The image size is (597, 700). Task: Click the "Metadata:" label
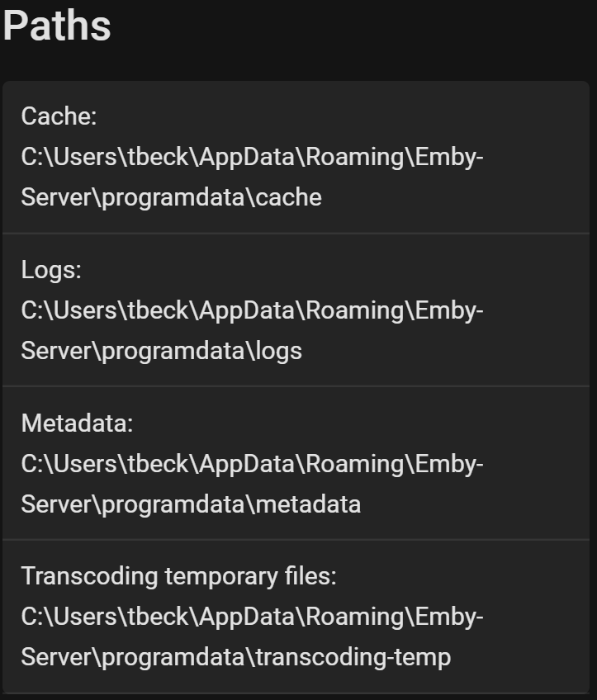pyautogui.click(x=77, y=423)
